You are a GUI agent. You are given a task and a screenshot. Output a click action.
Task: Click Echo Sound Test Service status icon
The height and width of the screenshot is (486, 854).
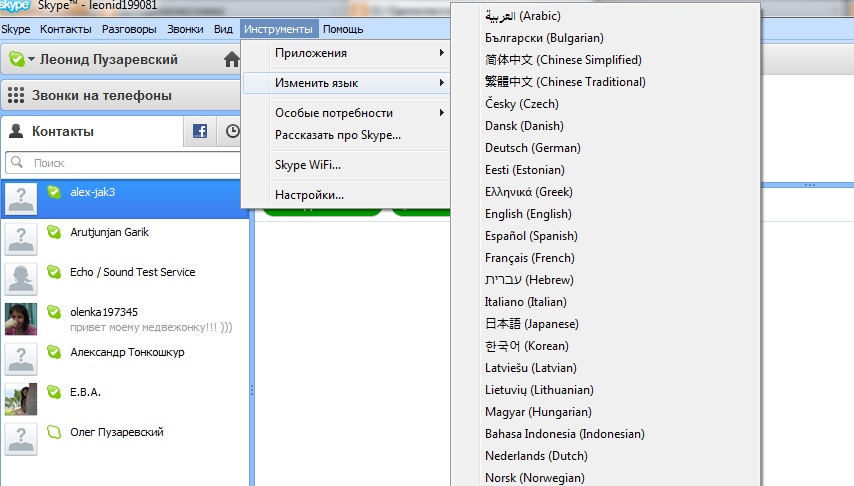point(54,272)
